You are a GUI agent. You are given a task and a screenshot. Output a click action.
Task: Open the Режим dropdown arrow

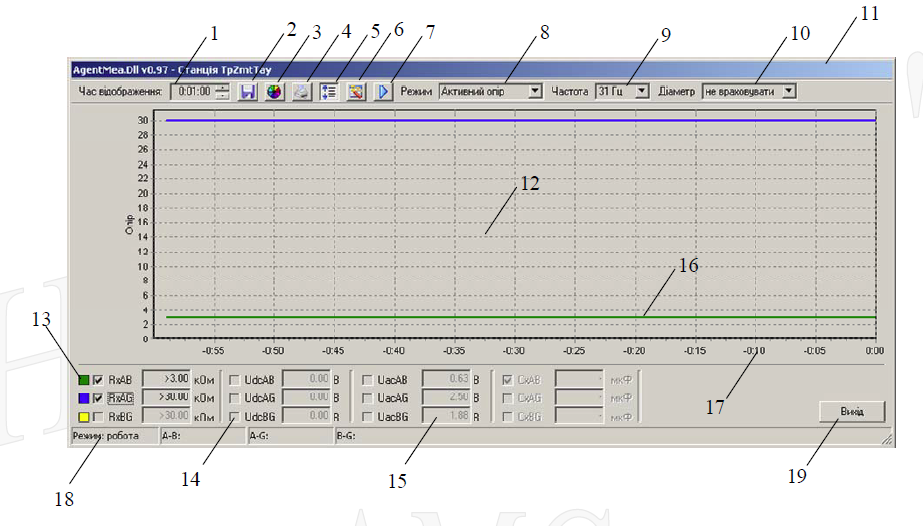(x=534, y=91)
